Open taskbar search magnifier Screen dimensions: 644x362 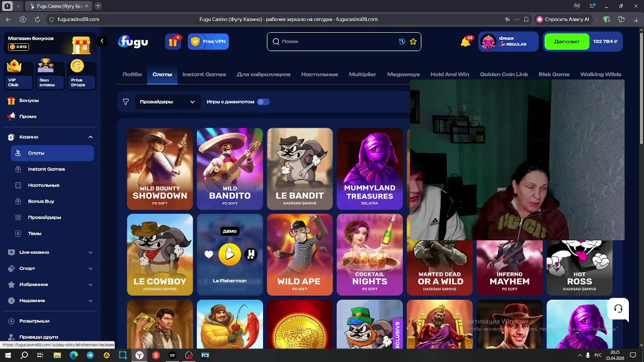click(x=24, y=355)
